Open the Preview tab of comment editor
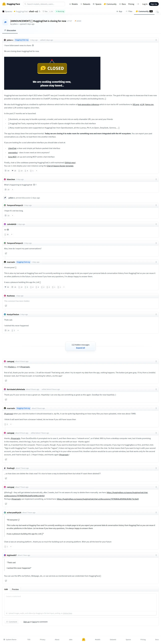 click(x=15, y=589)
